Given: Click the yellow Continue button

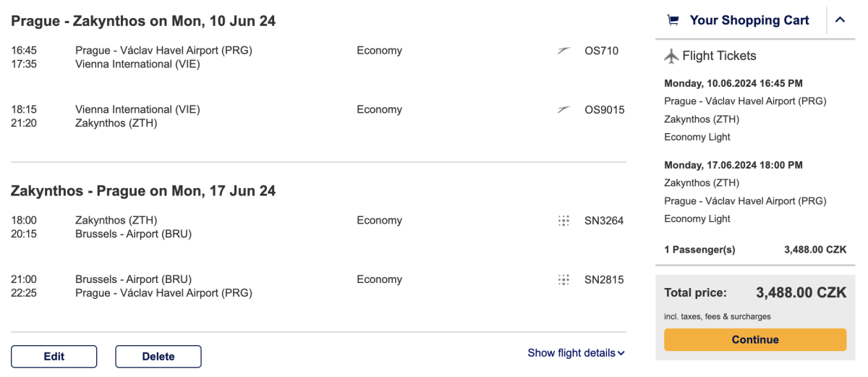Looking at the screenshot, I should (755, 339).
